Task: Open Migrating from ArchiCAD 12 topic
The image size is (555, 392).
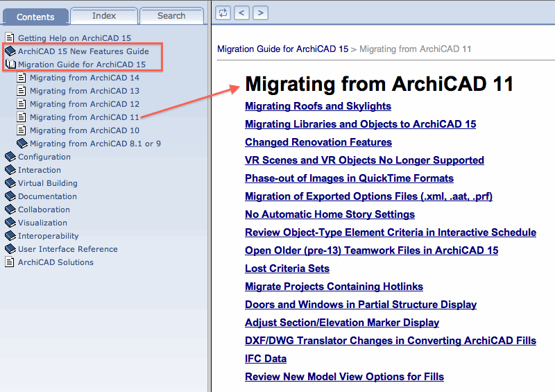Action: (x=85, y=104)
